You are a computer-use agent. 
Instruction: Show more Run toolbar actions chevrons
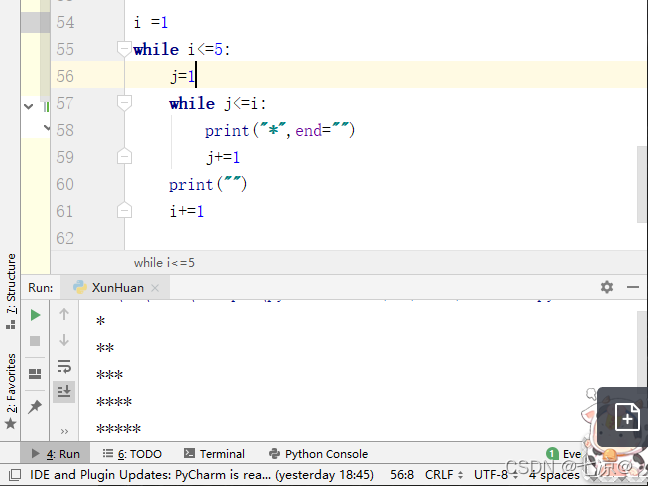(64, 431)
